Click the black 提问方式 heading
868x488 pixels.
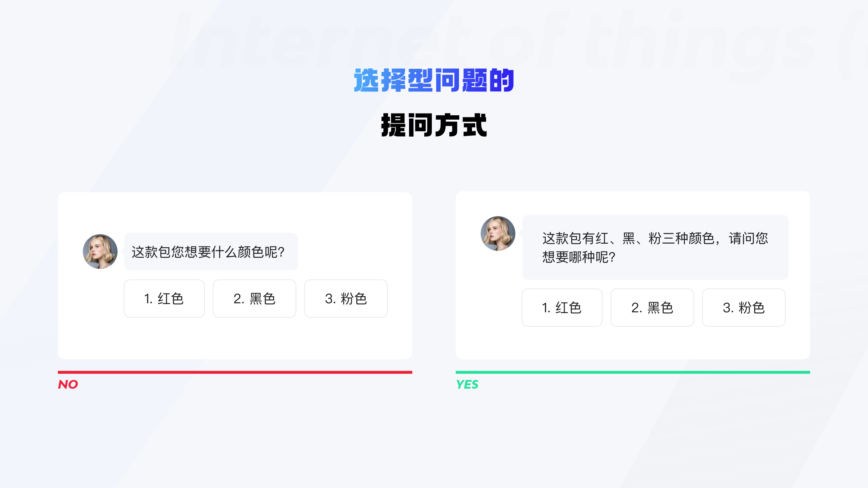[x=434, y=125]
